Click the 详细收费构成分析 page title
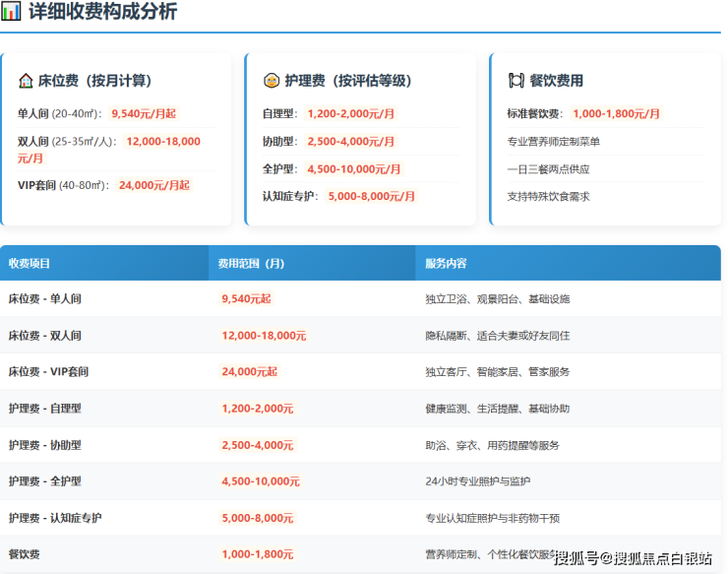 coord(103,12)
